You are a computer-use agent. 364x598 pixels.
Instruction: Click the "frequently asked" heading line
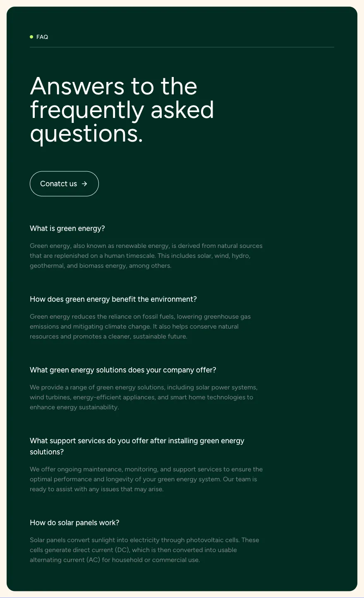122,110
